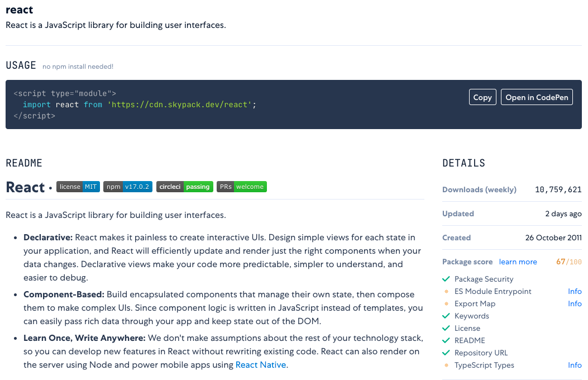This screenshot has height=380, width=588.
Task: Click the '2 days ago' updated value
Action: pyautogui.click(x=563, y=214)
